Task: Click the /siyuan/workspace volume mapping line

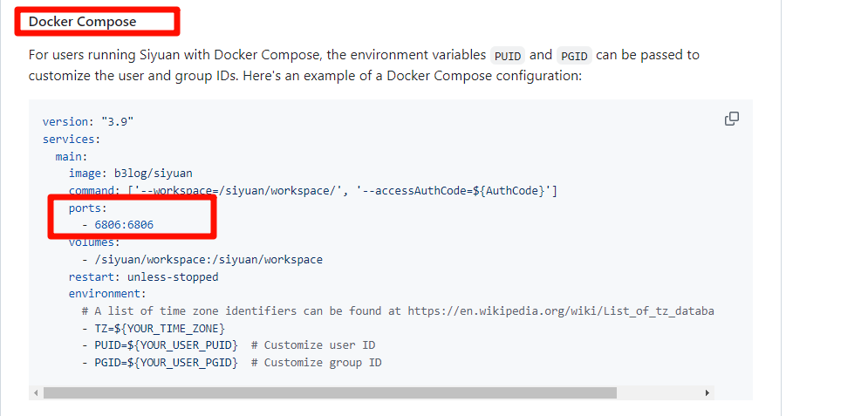Action: [202, 260]
